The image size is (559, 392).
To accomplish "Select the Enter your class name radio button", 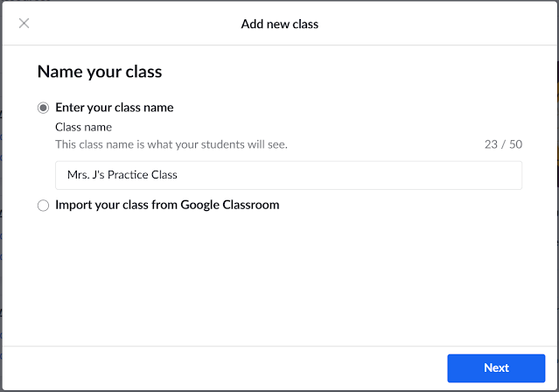I will (43, 108).
